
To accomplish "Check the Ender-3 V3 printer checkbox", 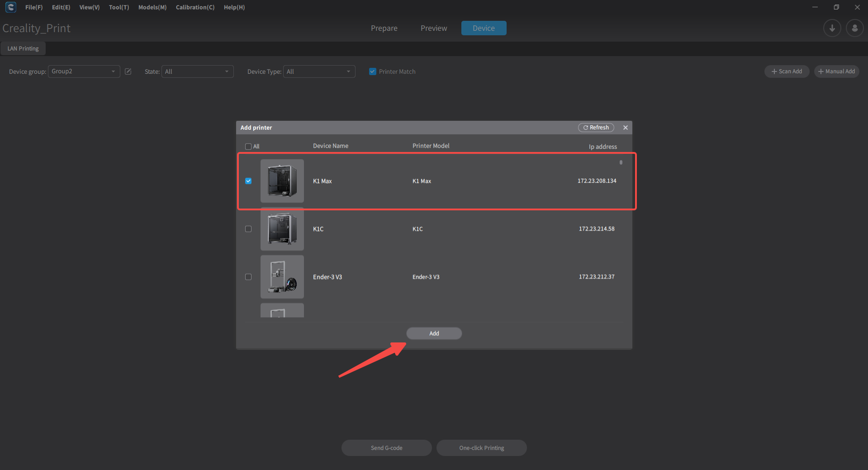I will (248, 277).
